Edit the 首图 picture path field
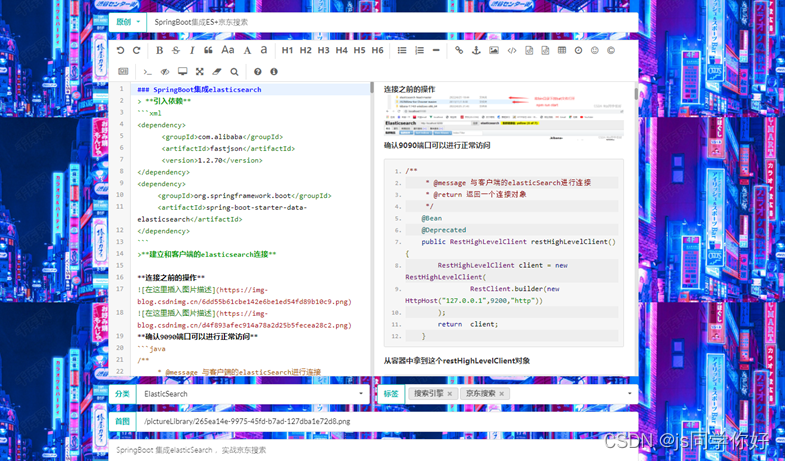This screenshot has height=461, width=785. click(x=387, y=421)
